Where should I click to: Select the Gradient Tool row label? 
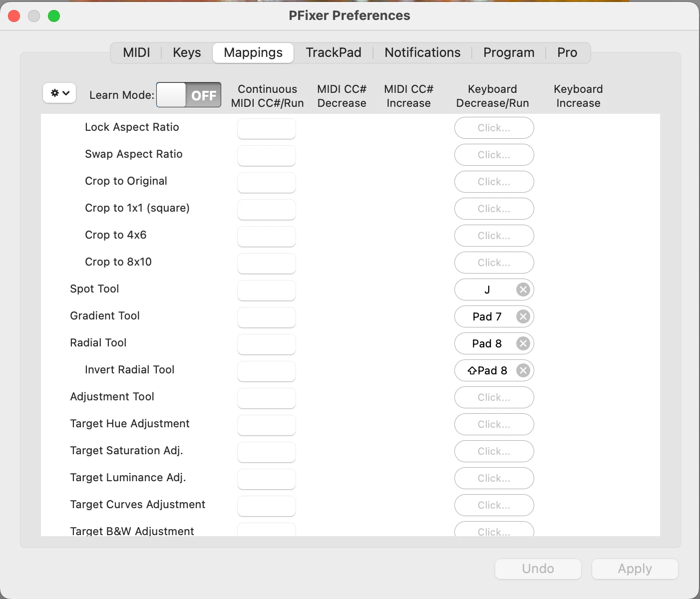pyautogui.click(x=105, y=315)
